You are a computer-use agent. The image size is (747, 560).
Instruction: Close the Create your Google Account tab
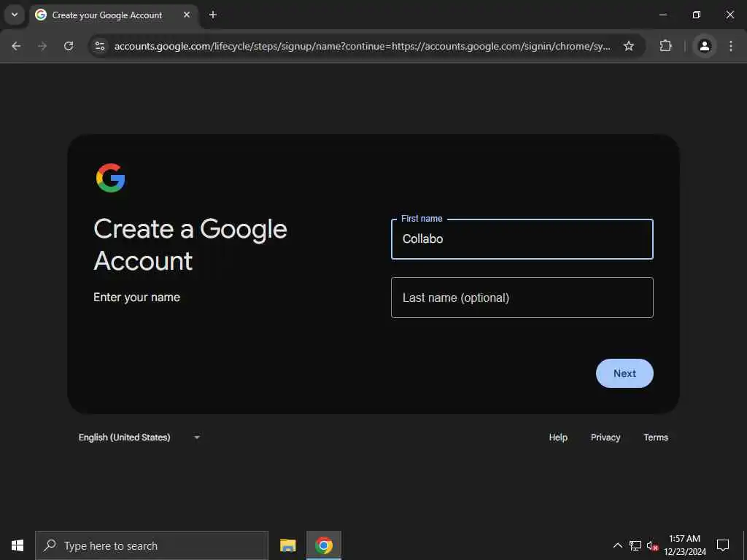(187, 15)
